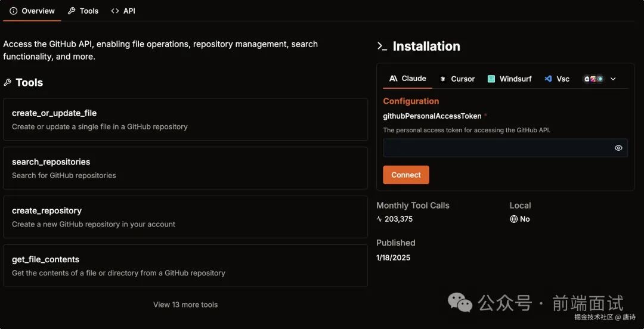Click the globe icon beside No
Screen dimensions: 644x329
click(x=513, y=219)
